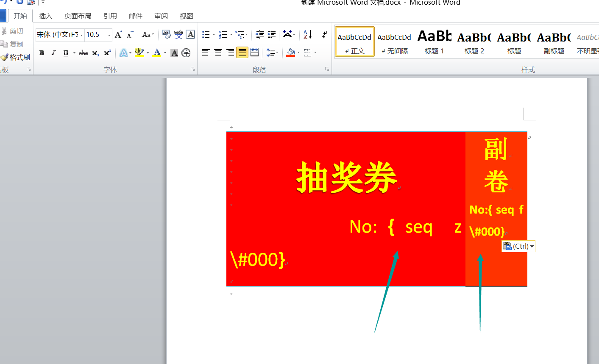Apply the 正文 style
The width and height of the screenshot is (599, 364).
pyautogui.click(x=354, y=42)
